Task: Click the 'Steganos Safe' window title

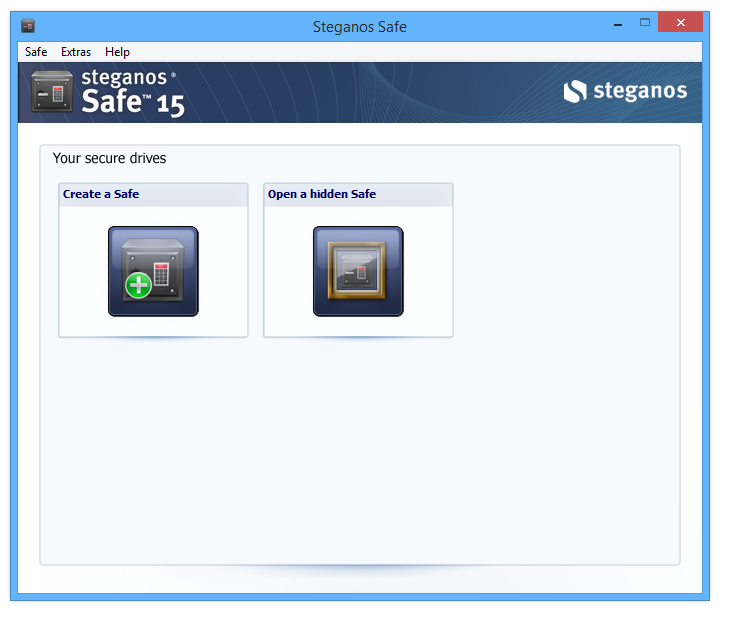Action: click(x=360, y=27)
